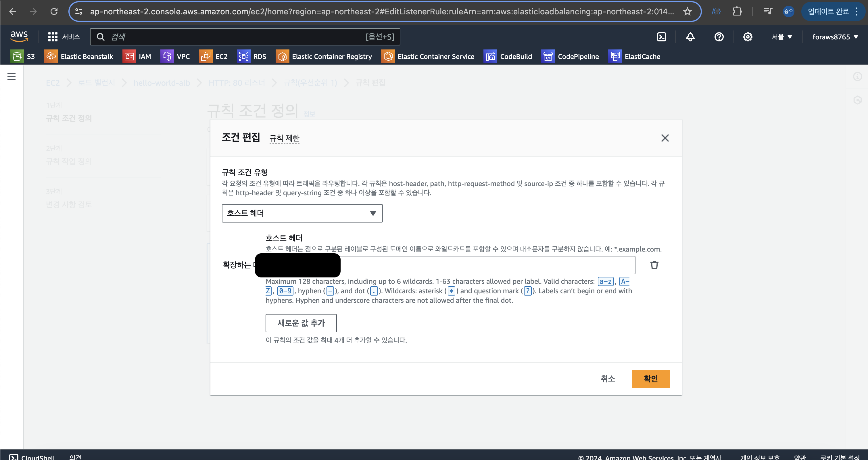Open the notifications bell icon
The width and height of the screenshot is (868, 460).
click(690, 37)
